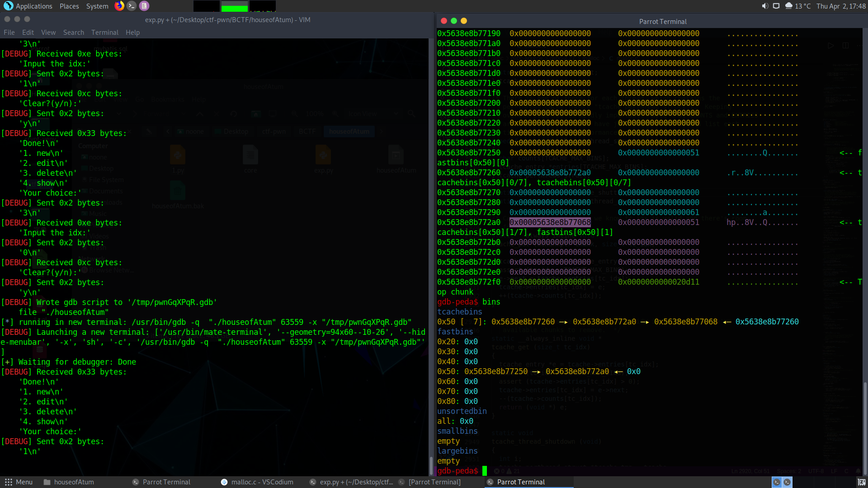
Task: Open the Terminal menu in VIM window
Action: point(105,33)
